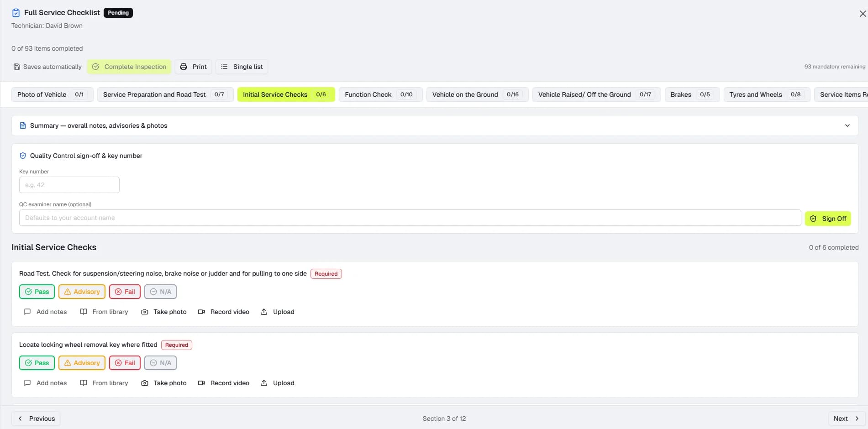Go to Next section
This screenshot has height=429, width=868.
tap(847, 419)
